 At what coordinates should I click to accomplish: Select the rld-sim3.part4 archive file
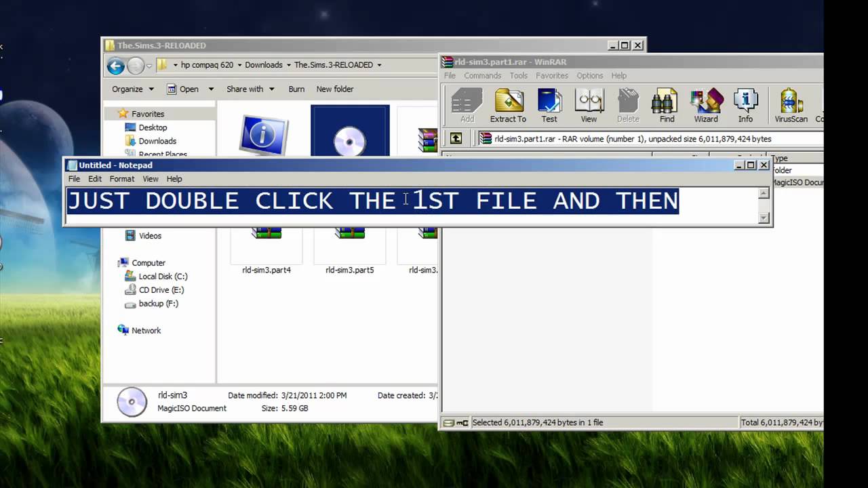point(267,251)
